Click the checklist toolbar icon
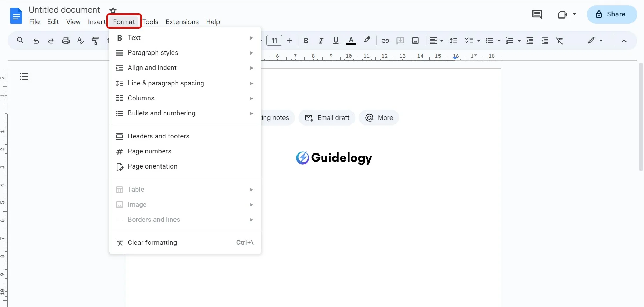 point(469,41)
